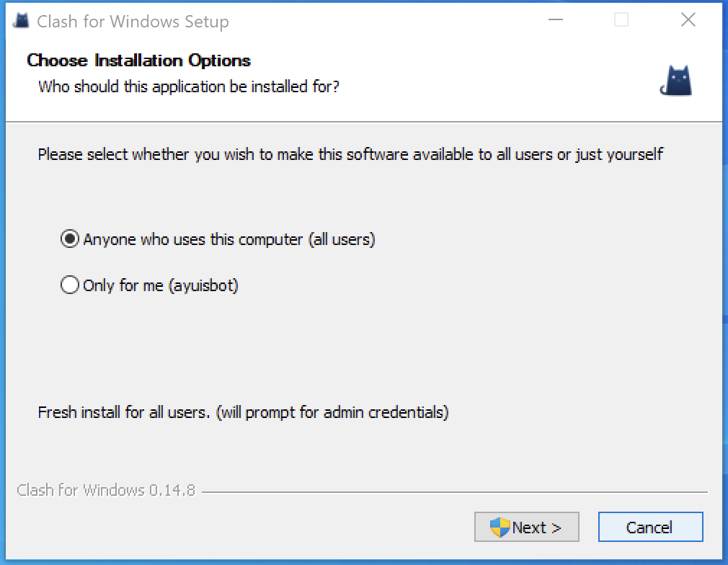The height and width of the screenshot is (565, 728).
Task: Proceed with the Next button
Action: click(527, 527)
